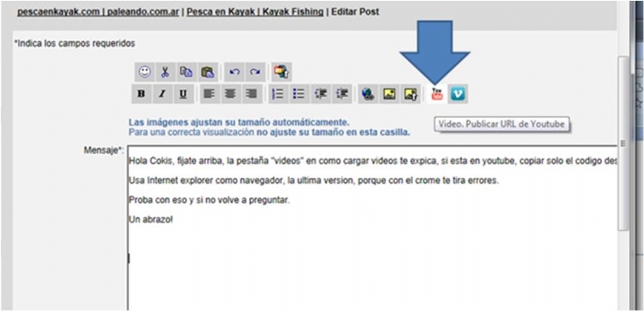The width and height of the screenshot is (644, 311).
Task: Click the 'Editar Post' breadcrumb text
Action: pyautogui.click(x=355, y=12)
